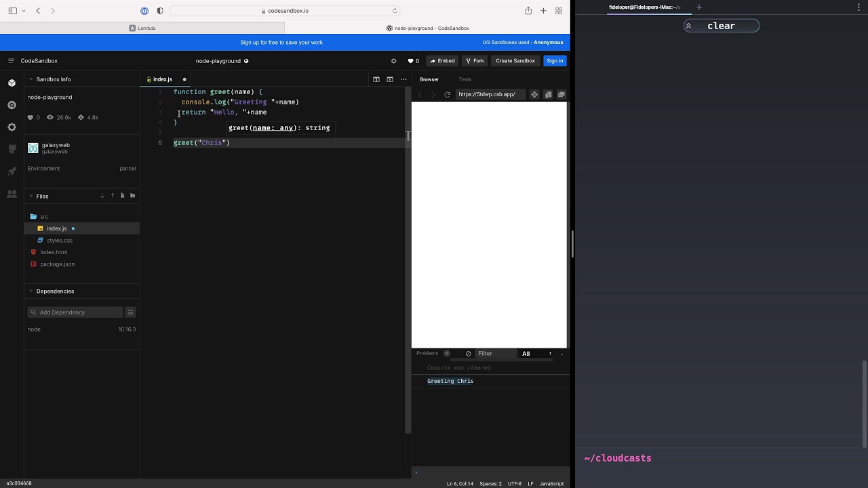Select the UTF-8 encoding indicator

tap(515, 484)
